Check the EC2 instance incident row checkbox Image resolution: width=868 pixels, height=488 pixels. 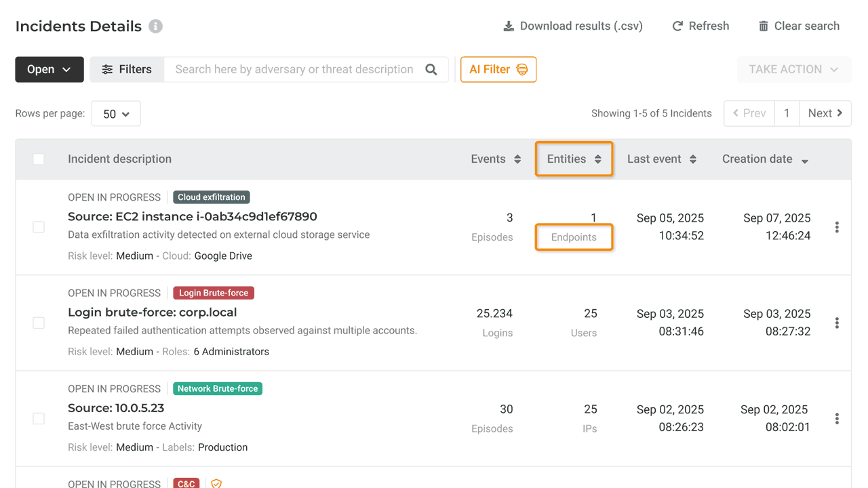click(x=39, y=227)
